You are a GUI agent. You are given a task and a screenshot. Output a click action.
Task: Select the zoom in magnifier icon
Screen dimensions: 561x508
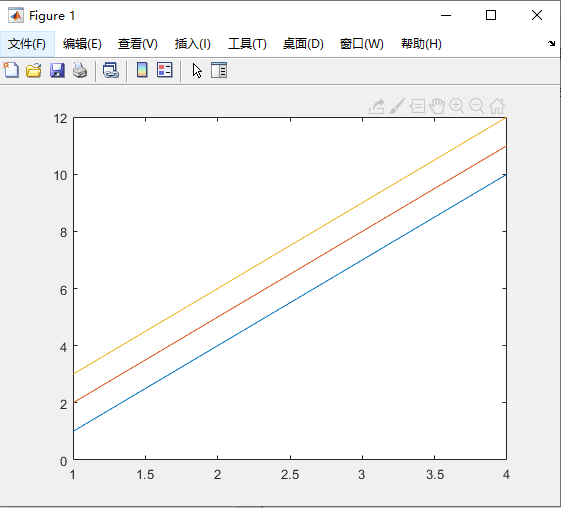[457, 106]
